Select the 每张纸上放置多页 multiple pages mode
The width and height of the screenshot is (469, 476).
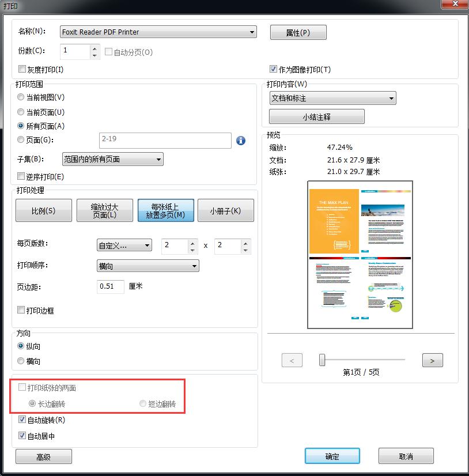click(x=167, y=210)
